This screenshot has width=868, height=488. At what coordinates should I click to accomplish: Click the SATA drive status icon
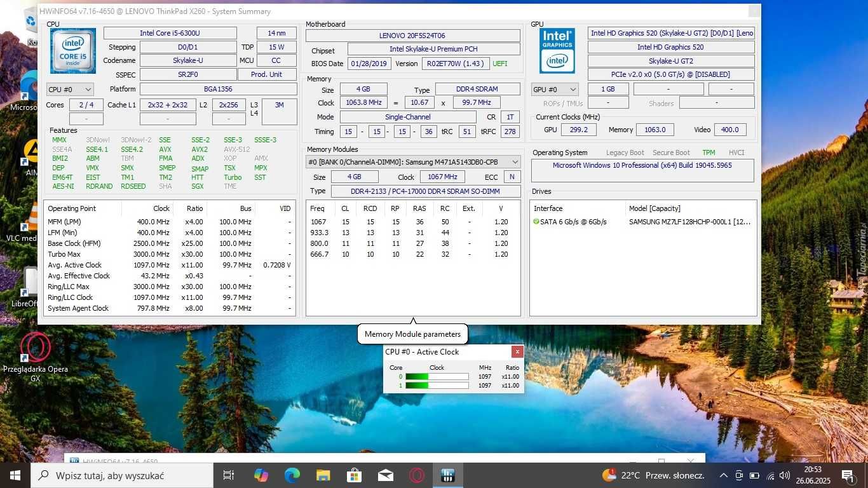536,222
